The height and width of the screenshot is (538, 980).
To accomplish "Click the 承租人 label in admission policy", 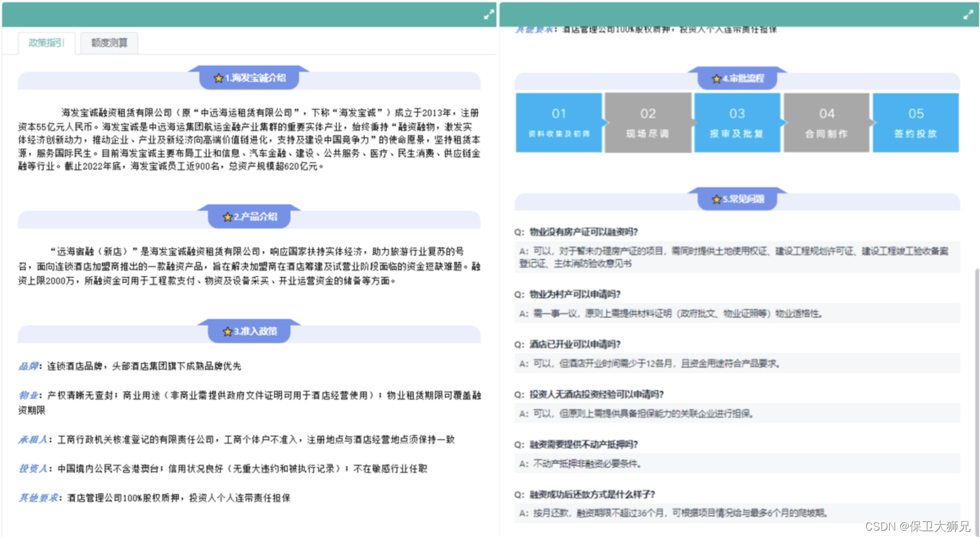I will point(33,440).
